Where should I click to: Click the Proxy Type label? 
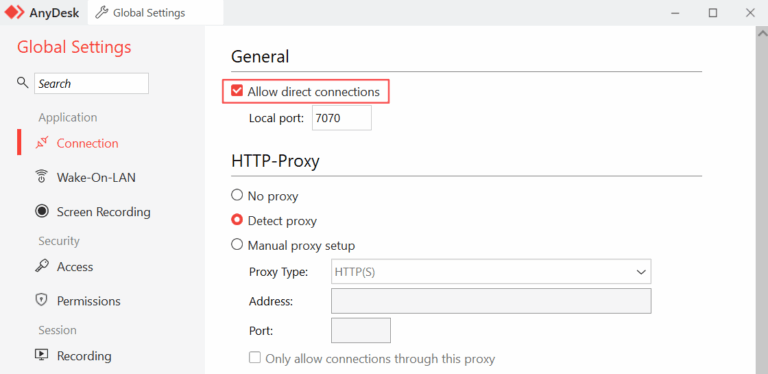click(278, 272)
